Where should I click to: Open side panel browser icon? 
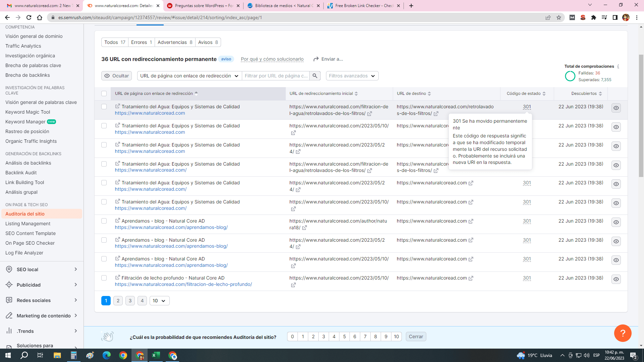coord(615,17)
